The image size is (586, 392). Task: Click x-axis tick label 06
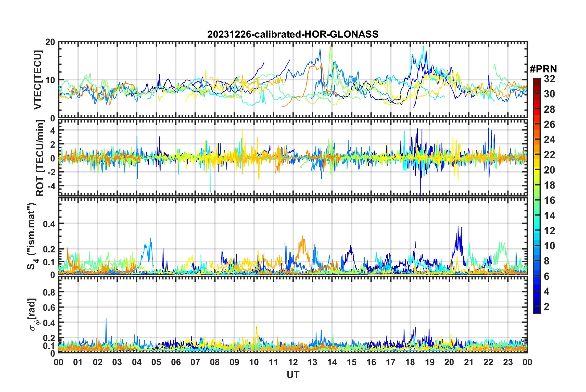point(176,362)
